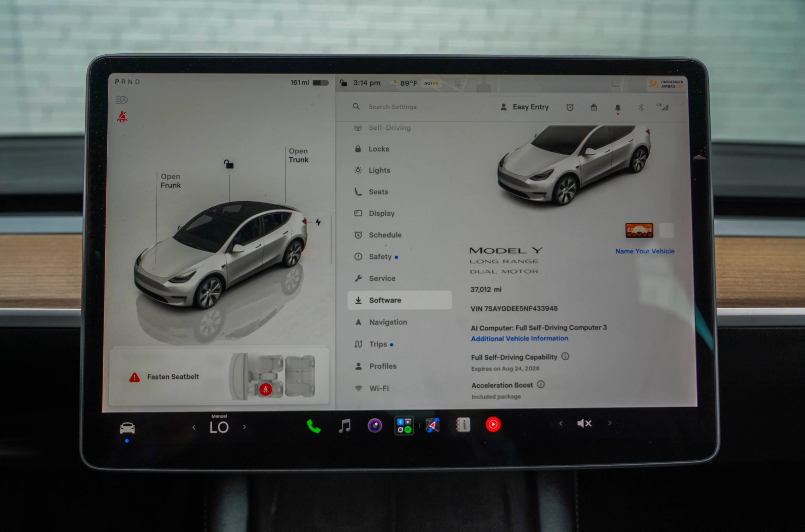Screen dimensions: 805x532
Task: Tap the LO manual temperature setting
Action: [219, 426]
